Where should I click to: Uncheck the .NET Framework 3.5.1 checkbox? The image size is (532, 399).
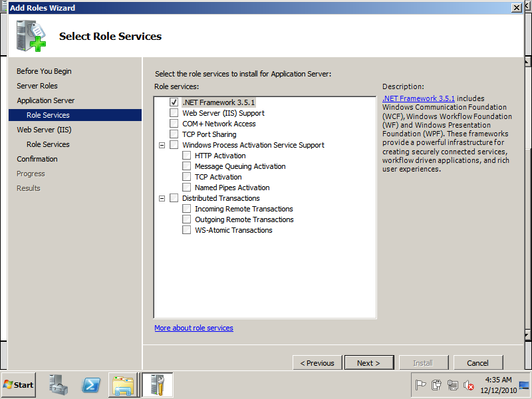174,102
